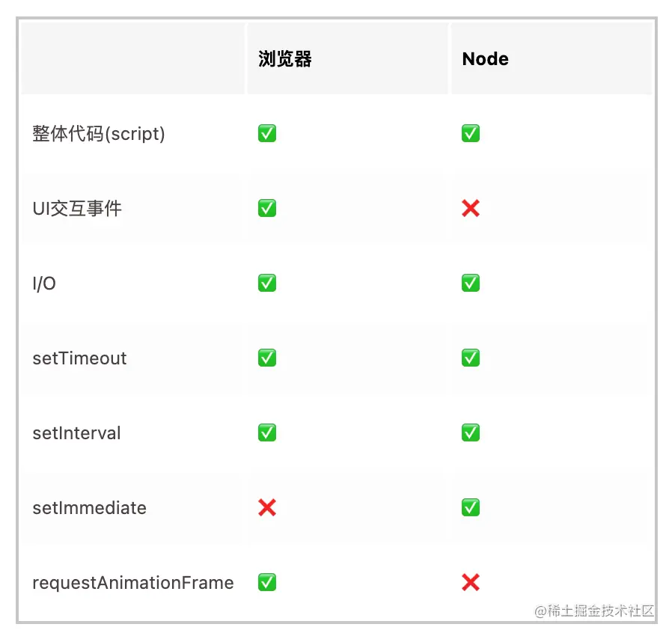Select the Node checkmark in I/O row
The height and width of the screenshot is (636, 672).
coord(471,283)
